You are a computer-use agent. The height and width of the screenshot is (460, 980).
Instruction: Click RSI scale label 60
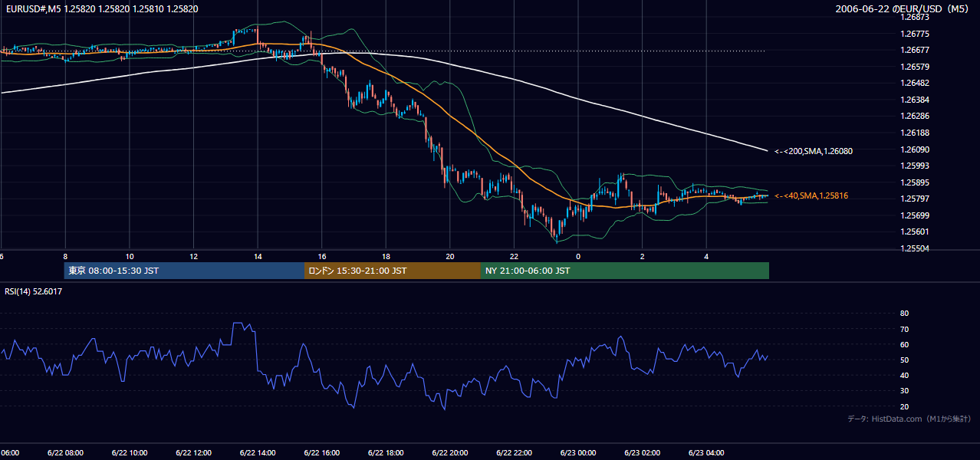[905, 344]
